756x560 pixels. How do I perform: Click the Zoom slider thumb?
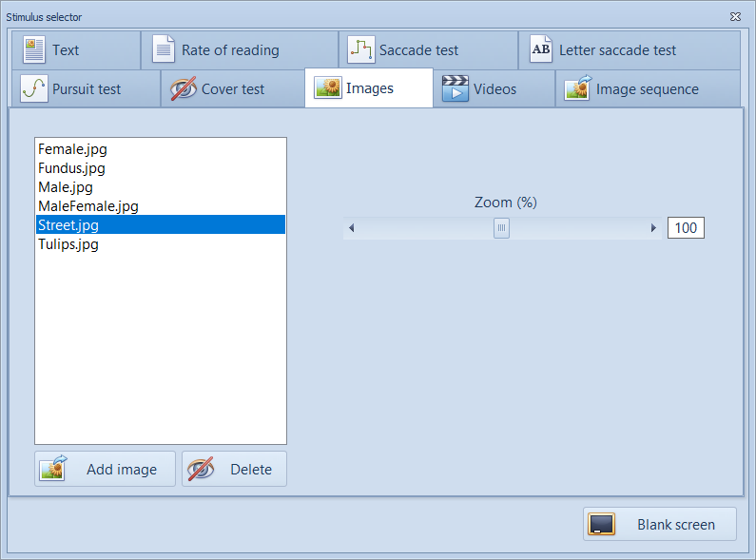click(x=501, y=228)
